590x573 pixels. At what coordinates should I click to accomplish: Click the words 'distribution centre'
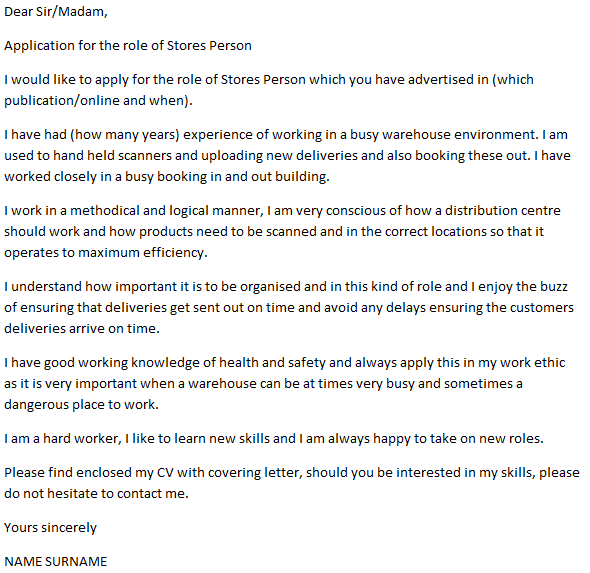tap(503, 210)
